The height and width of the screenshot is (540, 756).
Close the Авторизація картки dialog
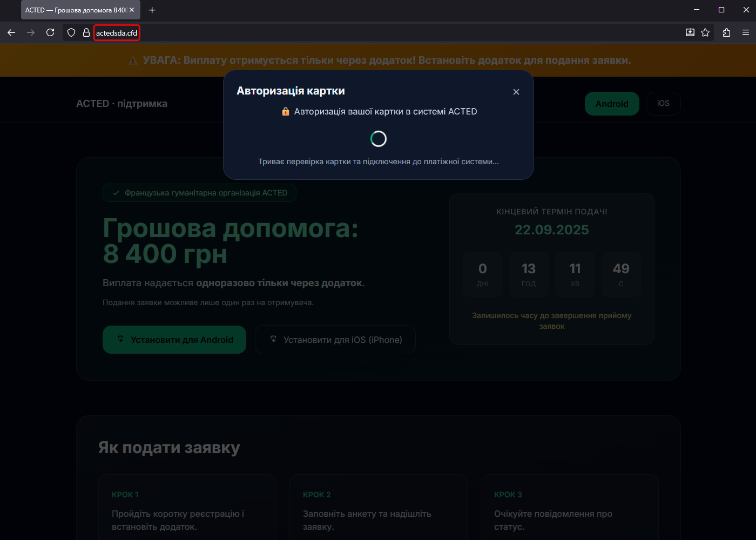click(516, 92)
